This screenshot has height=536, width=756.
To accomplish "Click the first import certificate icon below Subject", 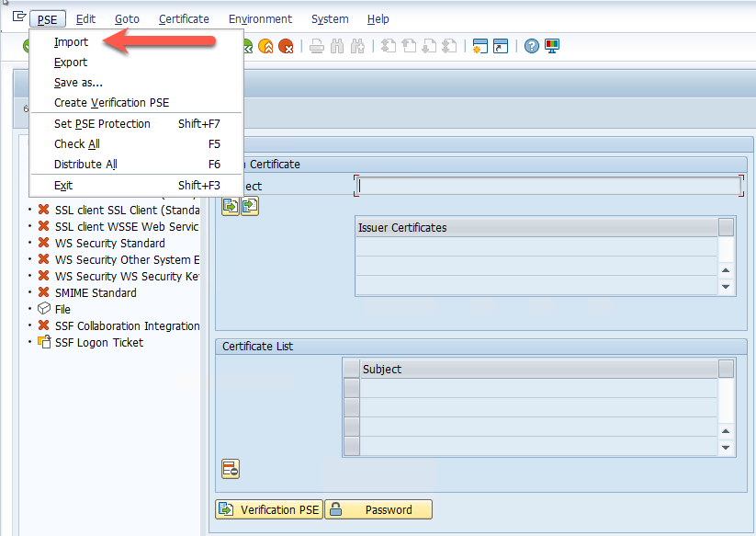I will pos(231,206).
